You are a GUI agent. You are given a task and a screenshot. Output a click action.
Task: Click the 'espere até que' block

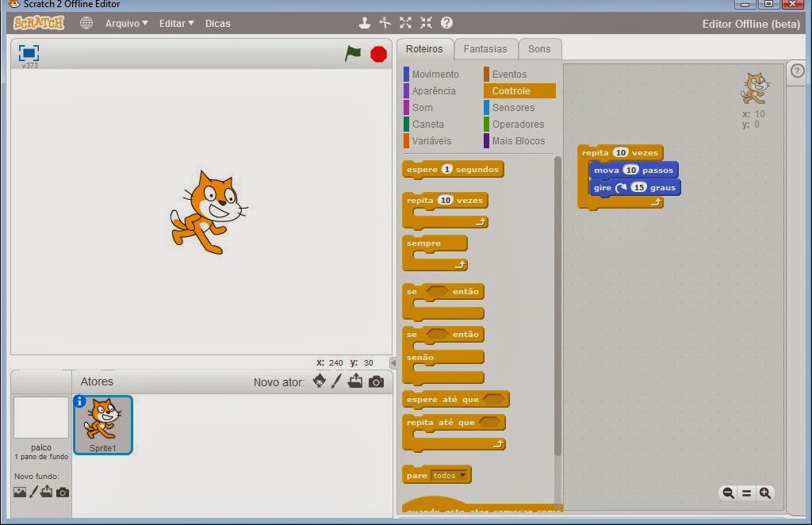point(456,399)
